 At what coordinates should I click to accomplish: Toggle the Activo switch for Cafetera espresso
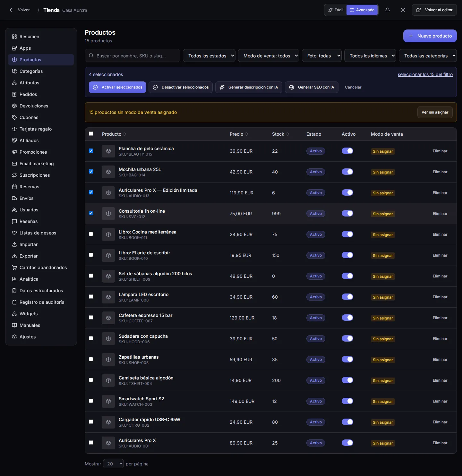[347, 318]
